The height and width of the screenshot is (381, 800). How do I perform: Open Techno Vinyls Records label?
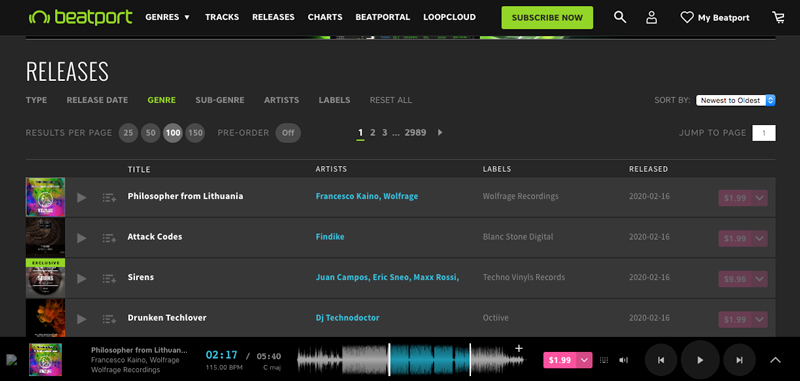(524, 277)
